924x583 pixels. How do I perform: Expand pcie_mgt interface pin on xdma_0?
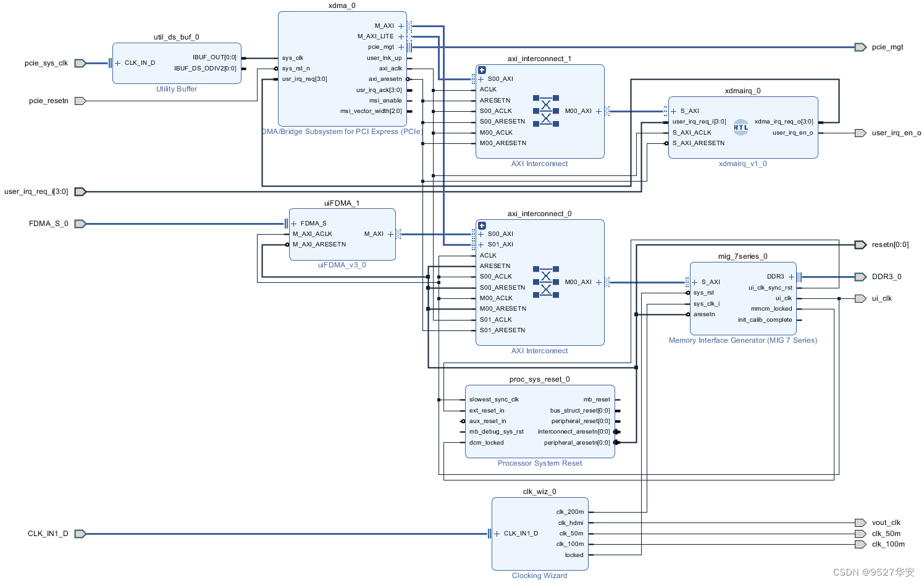tap(401, 47)
